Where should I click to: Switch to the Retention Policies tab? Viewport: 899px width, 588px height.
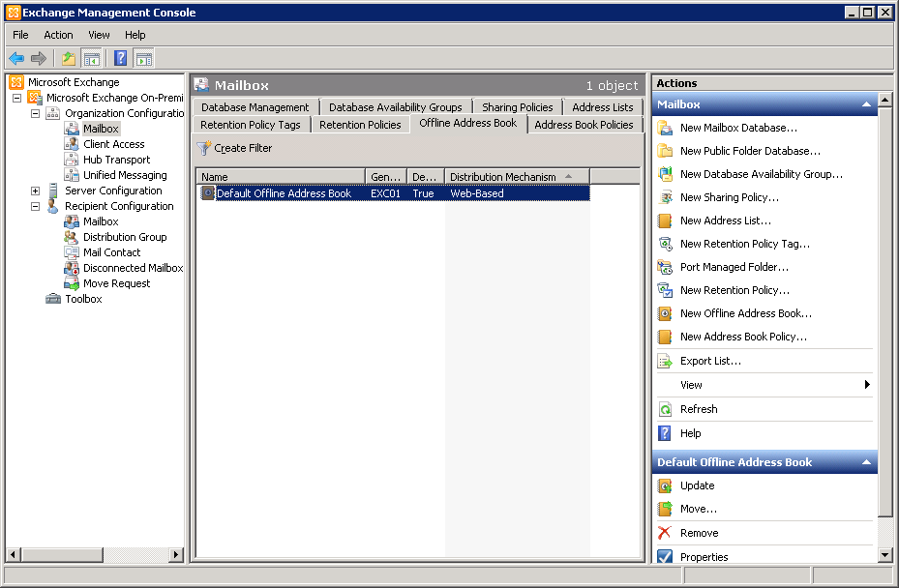360,125
